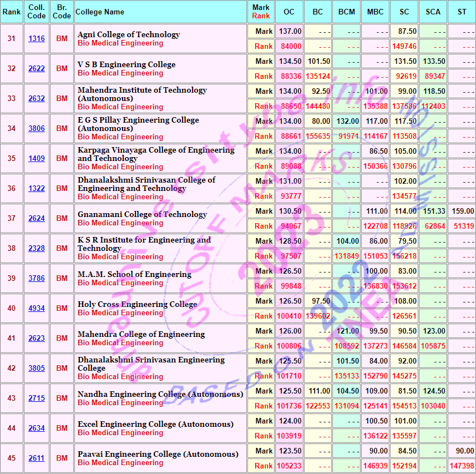Open college code 2622 link
The height and width of the screenshot is (474, 476).
tap(37, 69)
